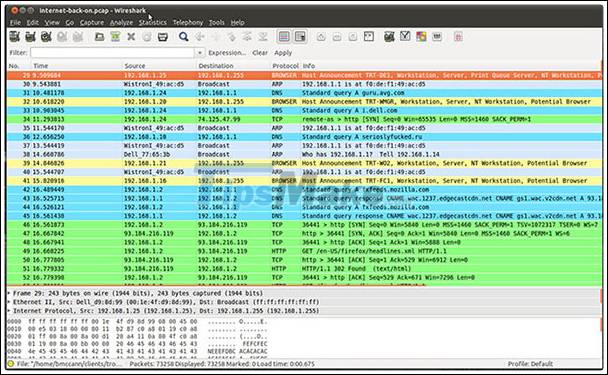Save the capture file icon

click(115, 37)
